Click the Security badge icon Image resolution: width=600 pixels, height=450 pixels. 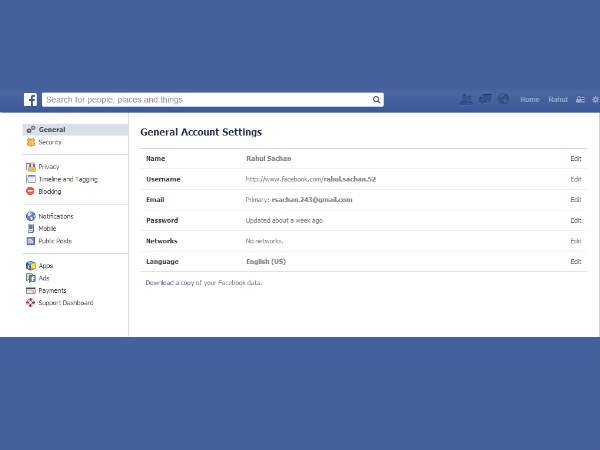pos(31,142)
